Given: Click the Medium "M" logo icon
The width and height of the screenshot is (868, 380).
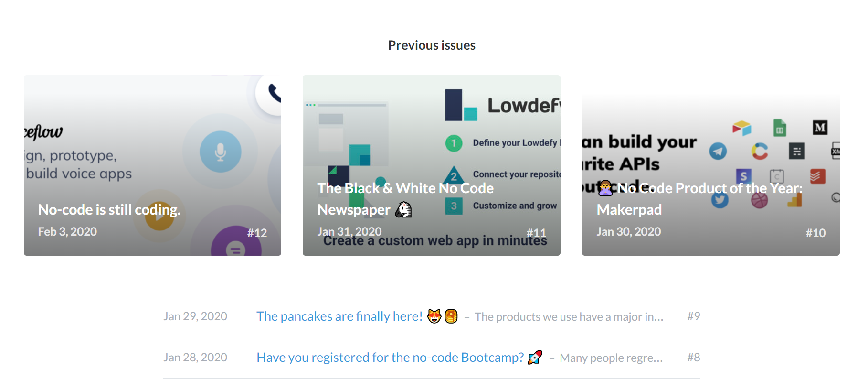Looking at the screenshot, I should click(x=820, y=127).
